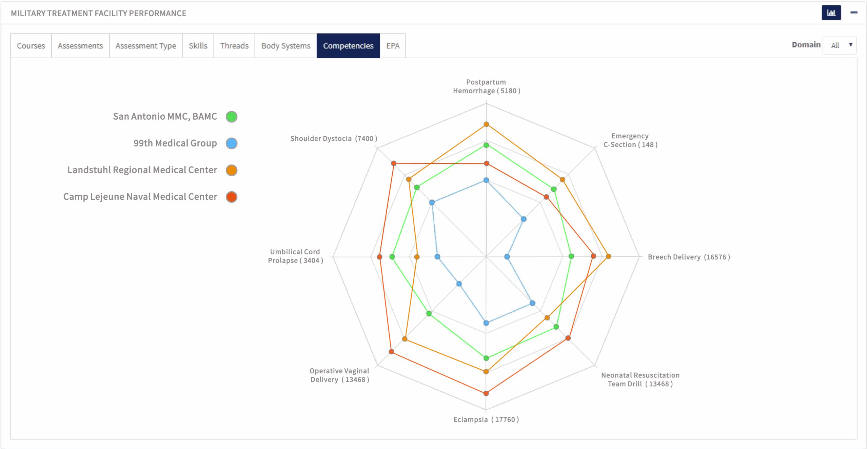Image resolution: width=868 pixels, height=449 pixels.
Task: Click the Postpartum Hemorrhage axis label
Action: pos(486,86)
